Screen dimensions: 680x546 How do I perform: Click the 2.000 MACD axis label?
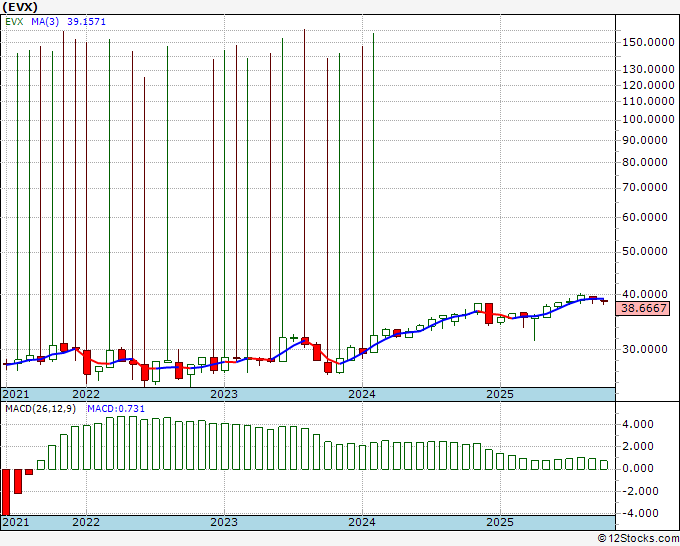pyautogui.click(x=638, y=446)
